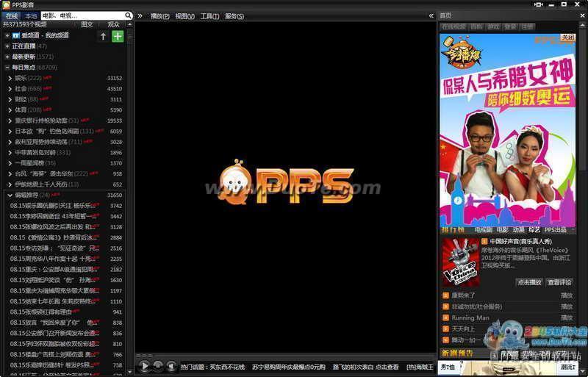Select the PPS出品 ranking tab

(556, 229)
